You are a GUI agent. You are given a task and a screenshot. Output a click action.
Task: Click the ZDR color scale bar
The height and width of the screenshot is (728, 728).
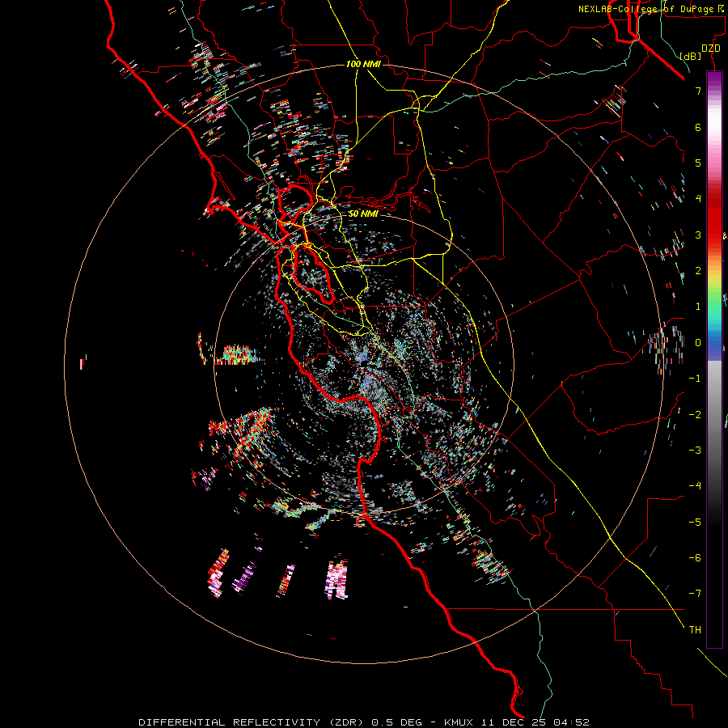pyautogui.click(x=714, y=359)
